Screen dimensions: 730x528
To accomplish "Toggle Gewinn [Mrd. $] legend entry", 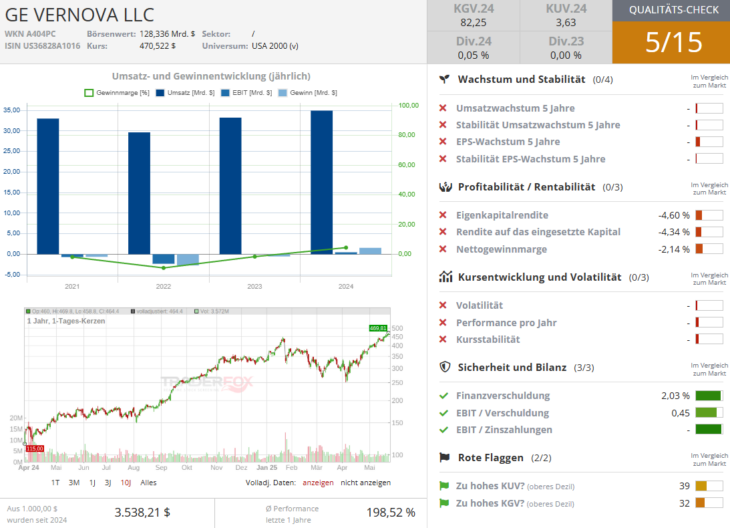I will click(x=308, y=93).
